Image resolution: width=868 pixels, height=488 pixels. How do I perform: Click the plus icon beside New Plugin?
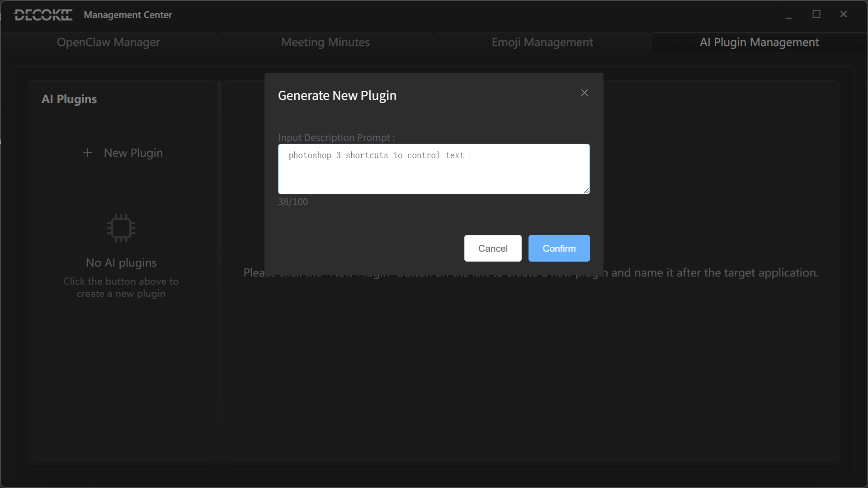tap(87, 153)
